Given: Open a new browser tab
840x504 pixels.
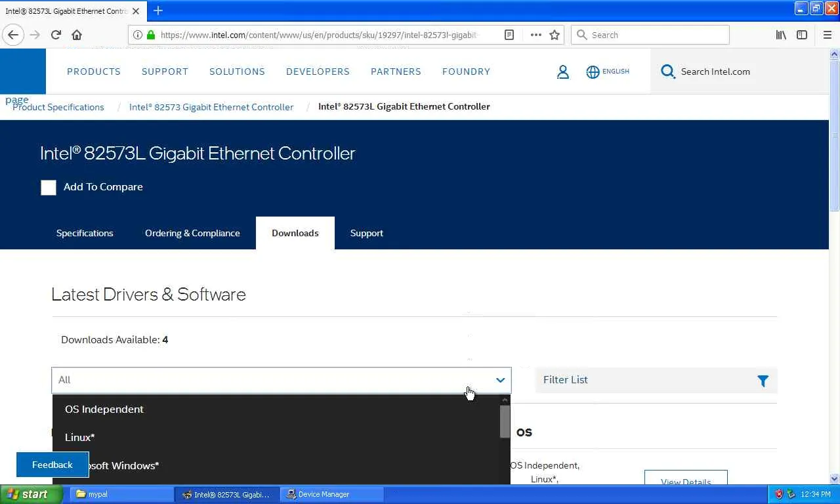Looking at the screenshot, I should (158, 10).
